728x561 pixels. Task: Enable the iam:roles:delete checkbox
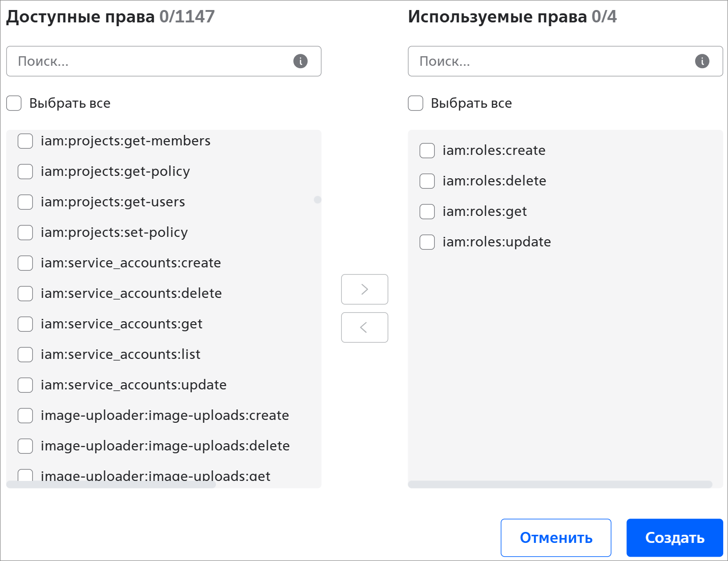pyautogui.click(x=427, y=181)
